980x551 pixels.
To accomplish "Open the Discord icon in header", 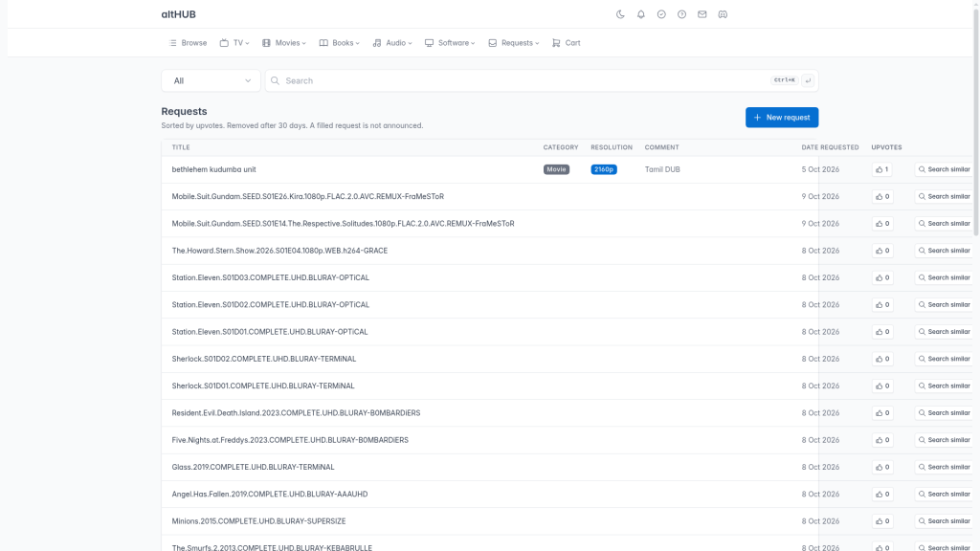I will [x=723, y=14].
